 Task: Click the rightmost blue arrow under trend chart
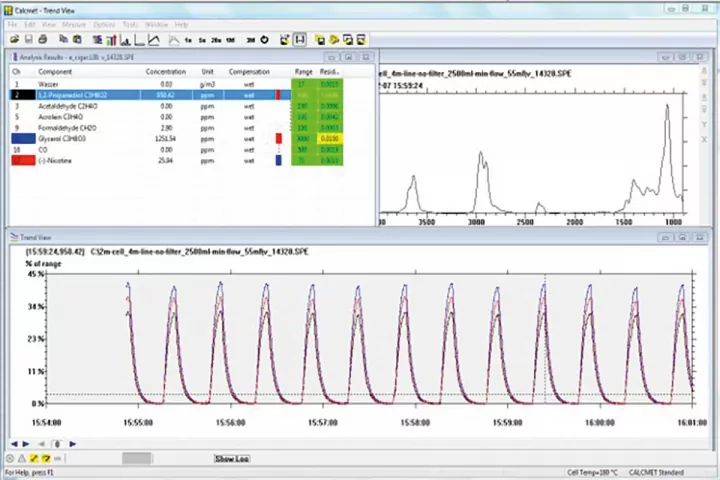[x=73, y=444]
